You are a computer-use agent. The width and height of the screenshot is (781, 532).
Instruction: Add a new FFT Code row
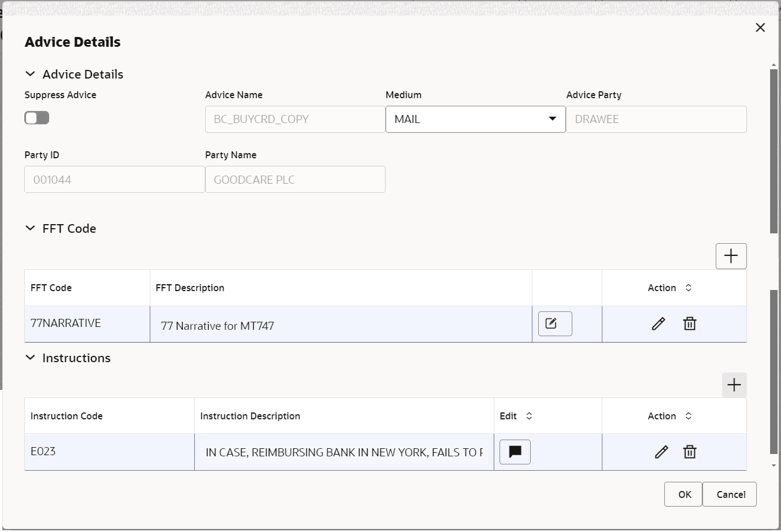point(731,256)
